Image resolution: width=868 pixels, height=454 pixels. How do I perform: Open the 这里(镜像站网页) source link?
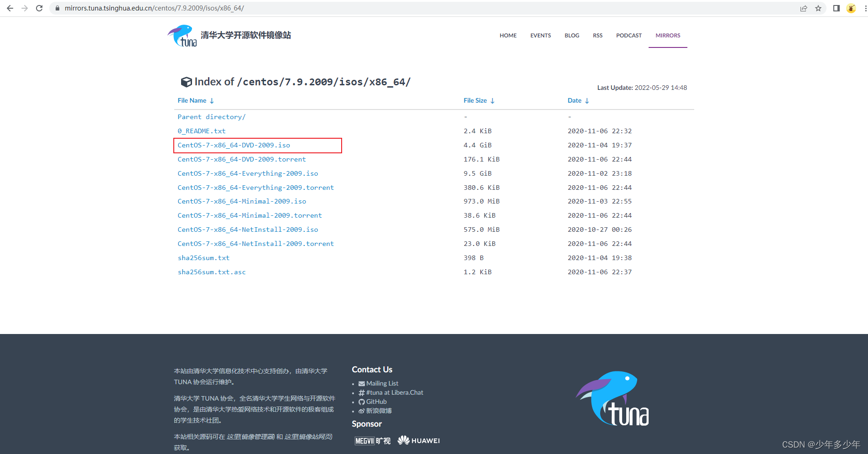[x=308, y=437]
